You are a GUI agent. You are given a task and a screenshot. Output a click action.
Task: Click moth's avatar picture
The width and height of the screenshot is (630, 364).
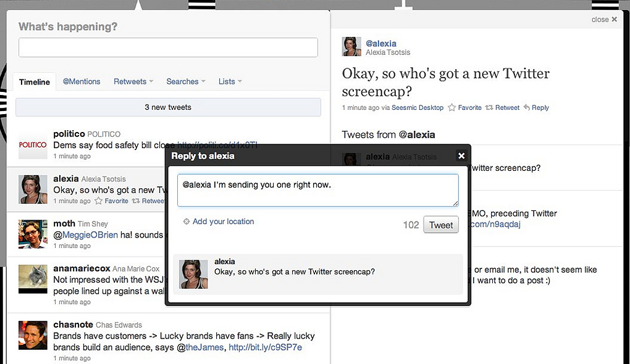pos(33,234)
